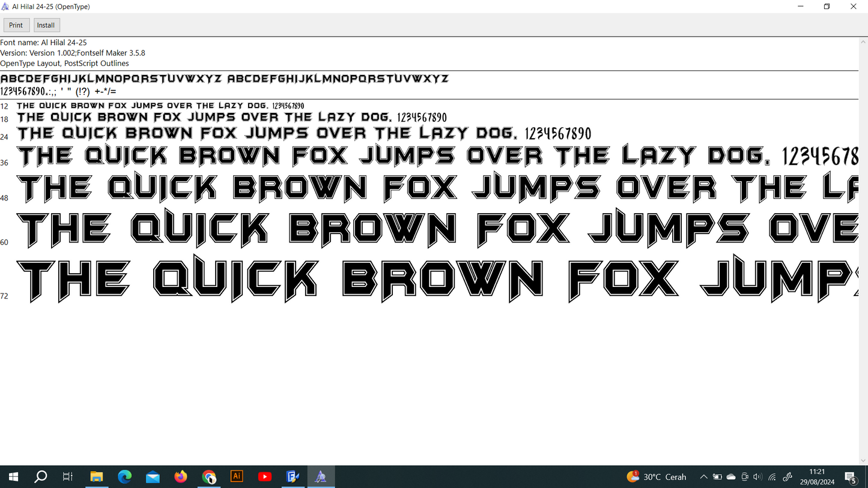Open Adobe Illustrator from the taskbar
Viewport: 868px width, 488px height.
[237, 477]
